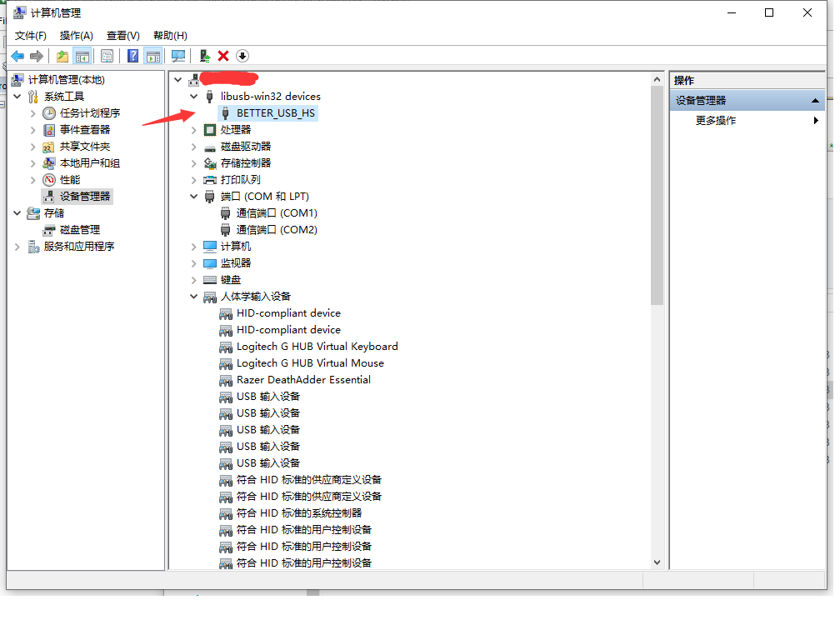
Task: Open the 操作(A) menu
Action: (76, 36)
